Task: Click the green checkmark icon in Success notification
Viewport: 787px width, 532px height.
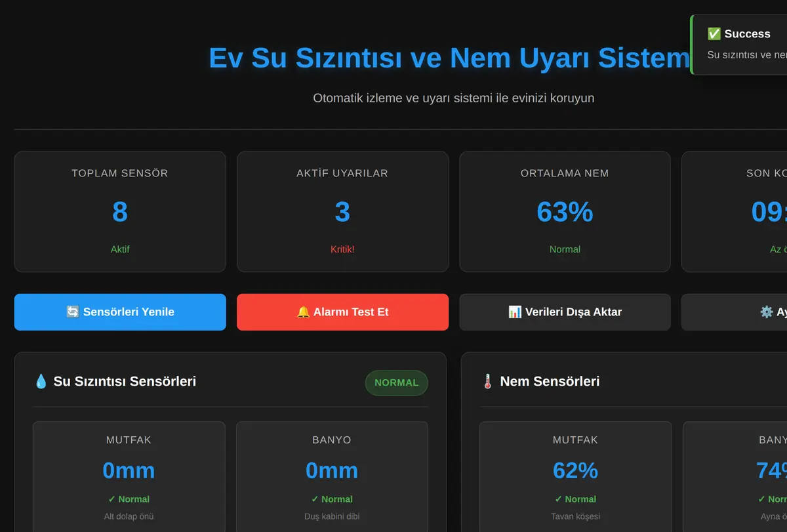Action: (x=714, y=34)
